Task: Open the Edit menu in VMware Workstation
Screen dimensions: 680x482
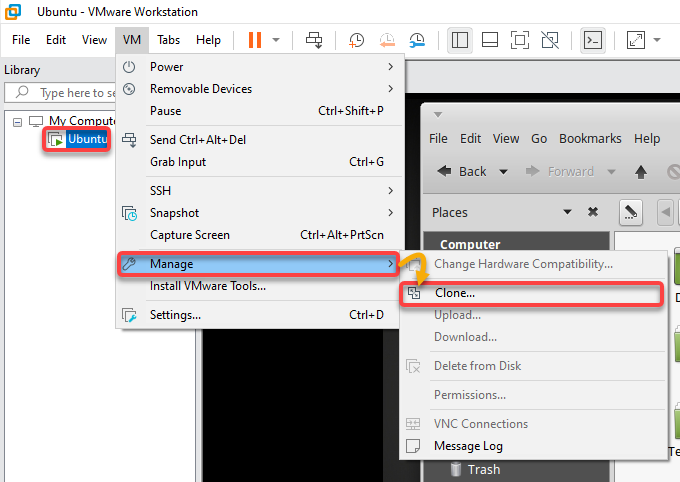Action: (56, 40)
